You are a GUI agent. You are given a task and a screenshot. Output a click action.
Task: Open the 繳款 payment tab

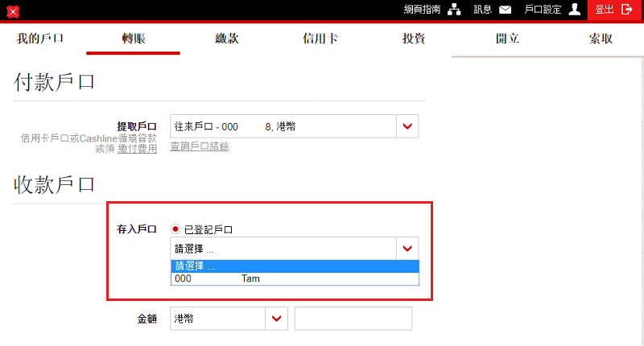227,39
